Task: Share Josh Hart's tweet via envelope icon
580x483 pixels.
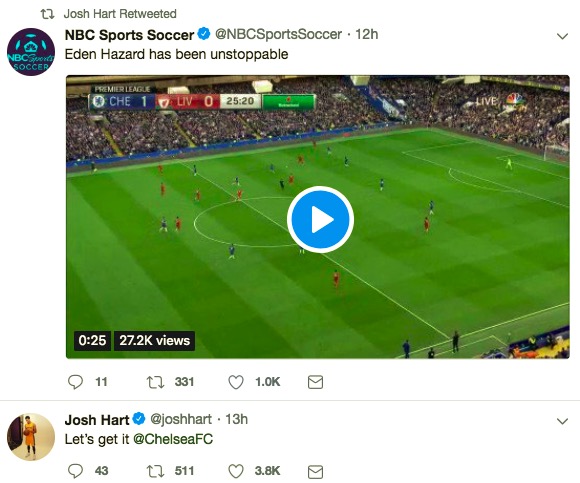Action: click(316, 472)
